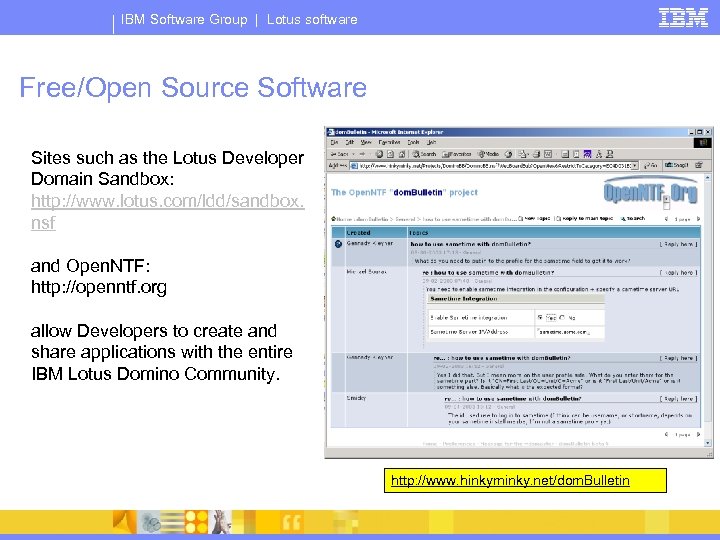Click the IBM logo in slide header
Image resolution: width=720 pixels, height=540 pixels.
click(x=683, y=18)
